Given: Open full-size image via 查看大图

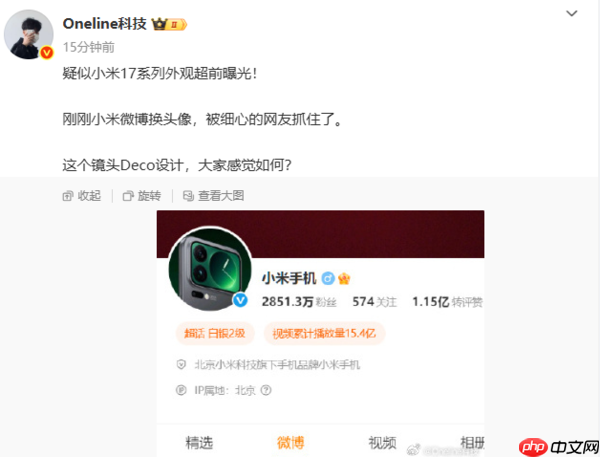Looking at the screenshot, I should tap(214, 196).
